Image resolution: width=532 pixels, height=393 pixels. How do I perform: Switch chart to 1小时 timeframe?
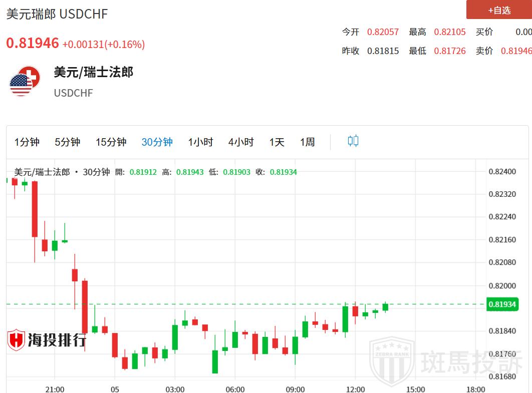(200, 142)
